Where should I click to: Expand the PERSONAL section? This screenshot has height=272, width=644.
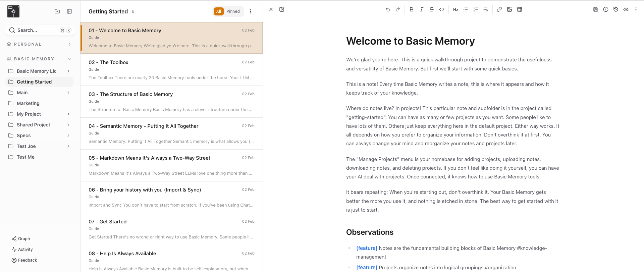[x=70, y=44]
